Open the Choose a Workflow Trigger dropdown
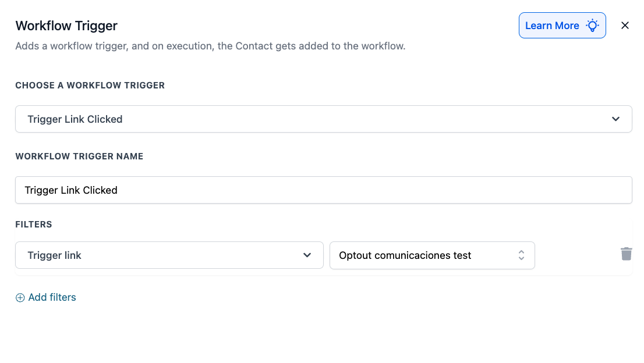This screenshot has width=644, height=363. pyautogui.click(x=324, y=119)
